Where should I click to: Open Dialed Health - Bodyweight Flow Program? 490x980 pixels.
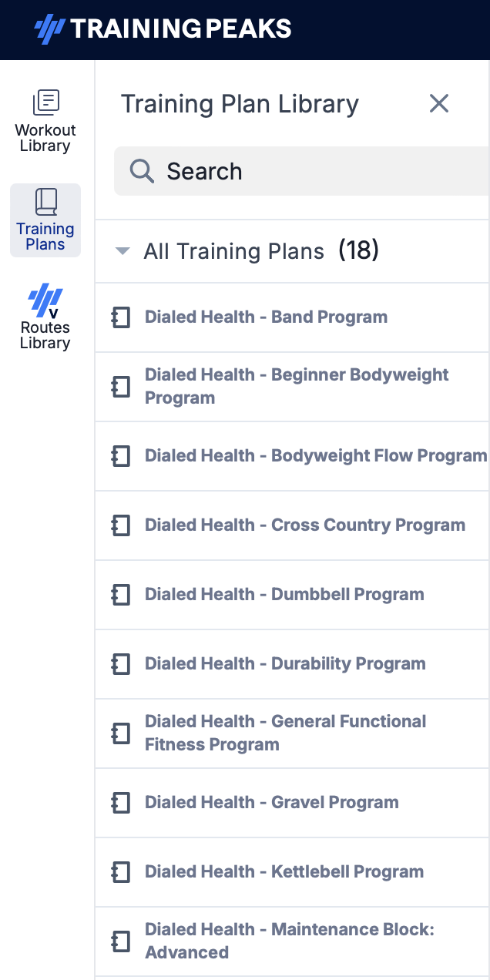[x=316, y=455]
